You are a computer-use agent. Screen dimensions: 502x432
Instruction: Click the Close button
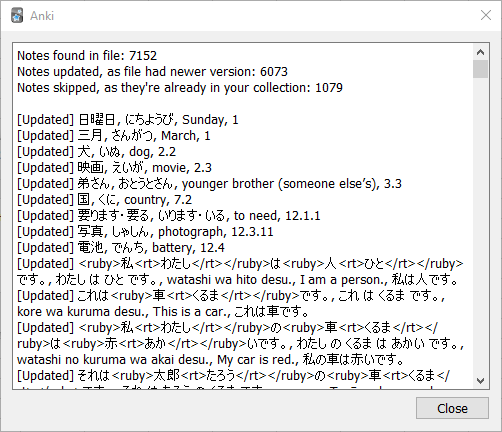452,408
